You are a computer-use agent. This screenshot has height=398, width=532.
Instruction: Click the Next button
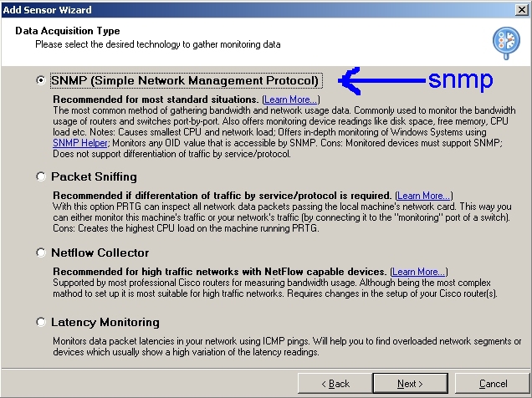(410, 384)
